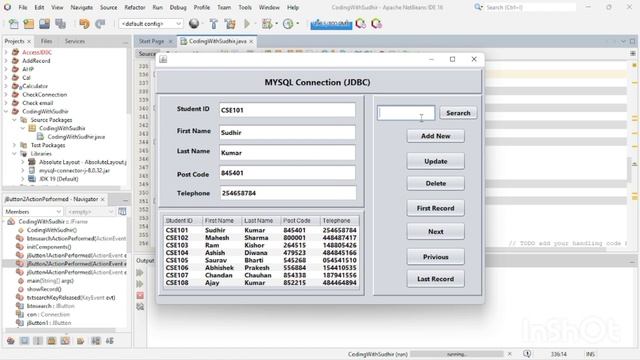Close the Navigator panel tab

102,199
